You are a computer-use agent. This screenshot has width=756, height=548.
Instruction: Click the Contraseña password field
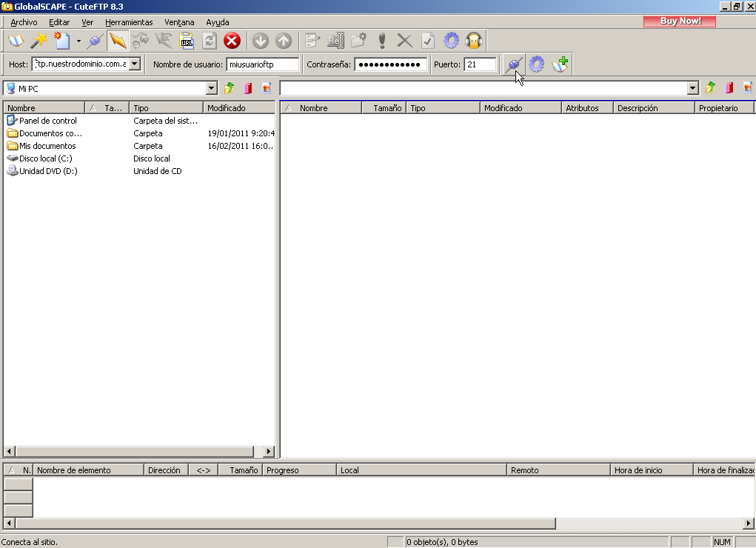pyautogui.click(x=390, y=64)
